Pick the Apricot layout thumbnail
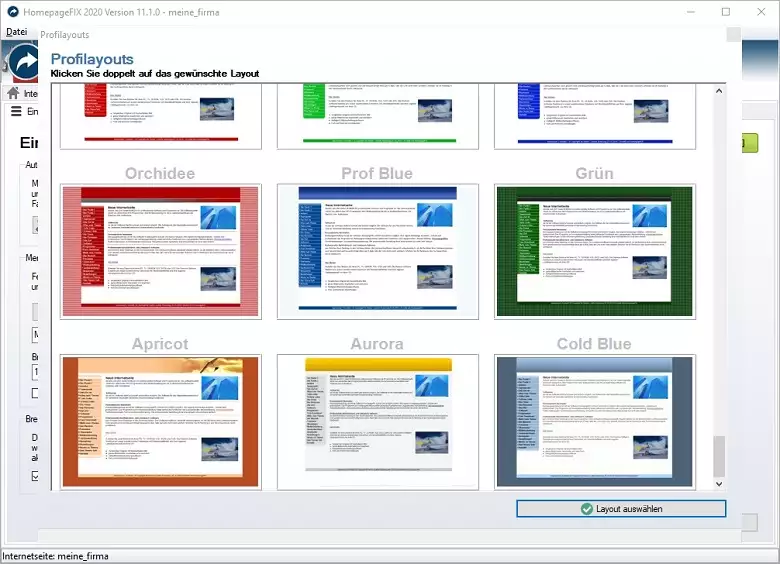The width and height of the screenshot is (780, 564). (161, 422)
